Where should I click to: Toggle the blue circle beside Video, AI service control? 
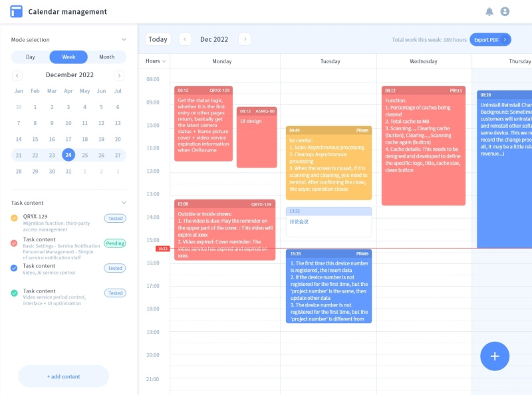[13, 268]
